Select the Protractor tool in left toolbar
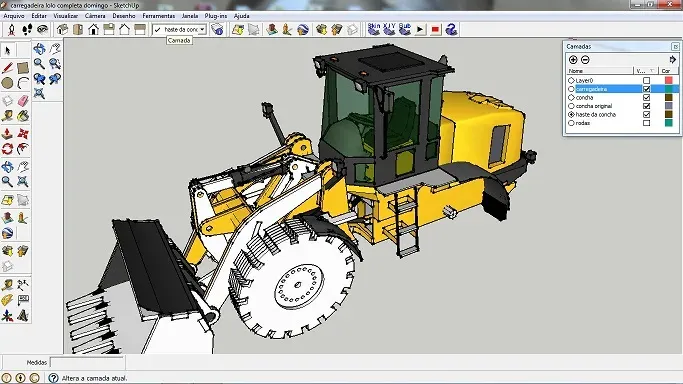683x384 pixels. pyautogui.click(x=7, y=300)
